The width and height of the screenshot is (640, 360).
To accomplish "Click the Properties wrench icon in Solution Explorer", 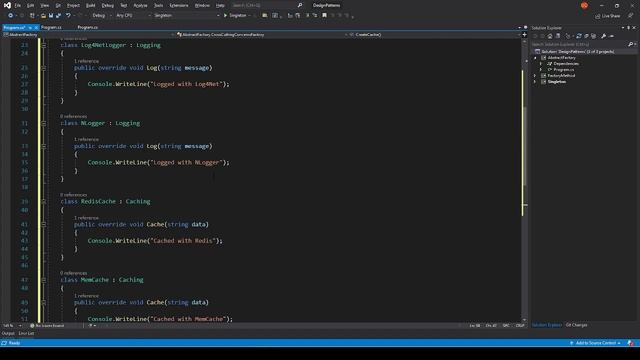I will tap(604, 36).
